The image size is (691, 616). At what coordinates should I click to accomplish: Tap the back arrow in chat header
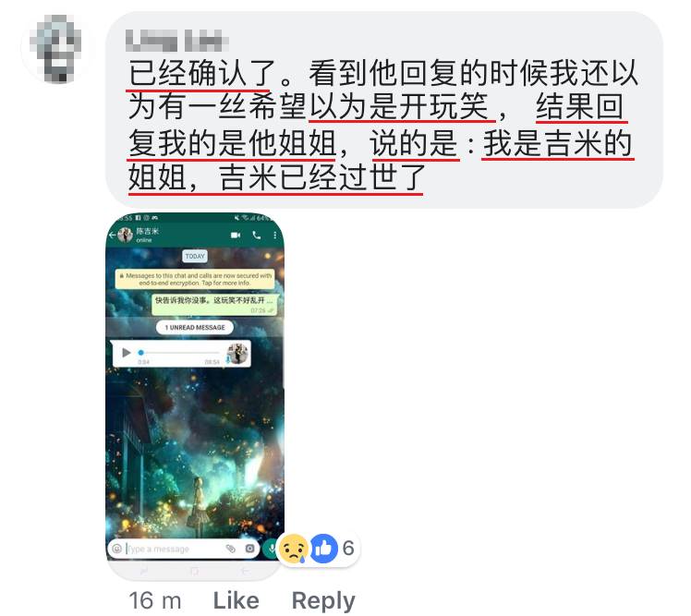(113, 235)
